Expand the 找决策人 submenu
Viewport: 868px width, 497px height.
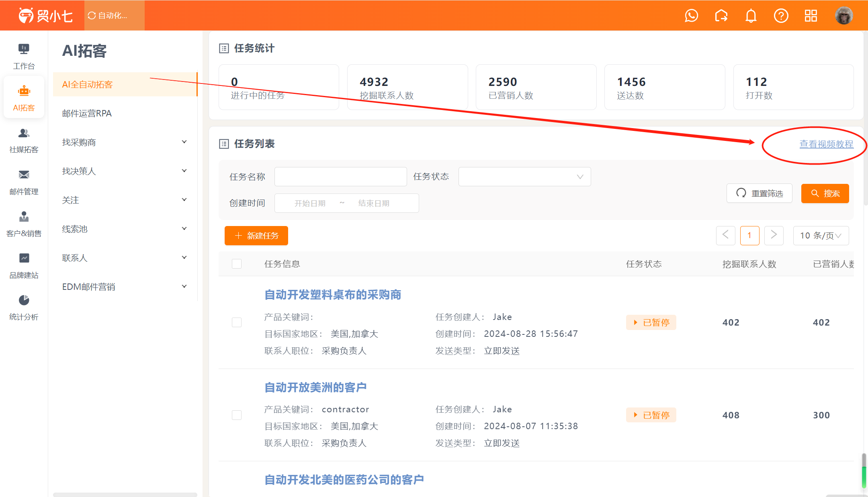[125, 171]
